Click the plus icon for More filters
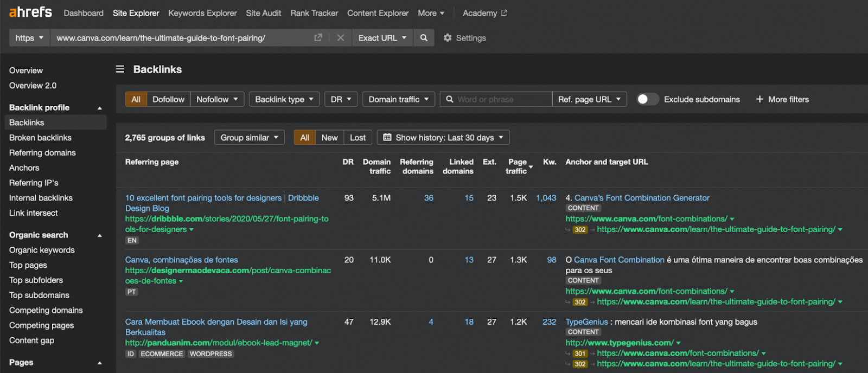Image resolution: width=868 pixels, height=373 pixels. 759,99
